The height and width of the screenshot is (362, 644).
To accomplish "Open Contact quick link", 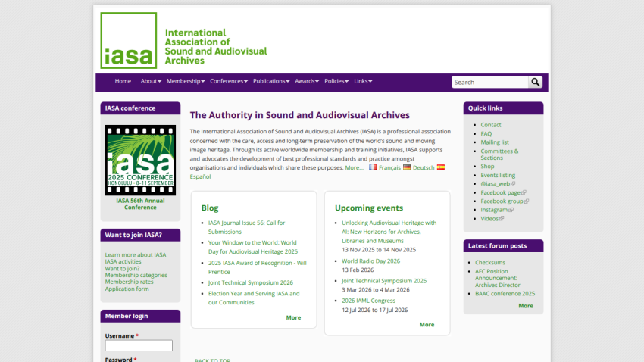I will click(491, 125).
